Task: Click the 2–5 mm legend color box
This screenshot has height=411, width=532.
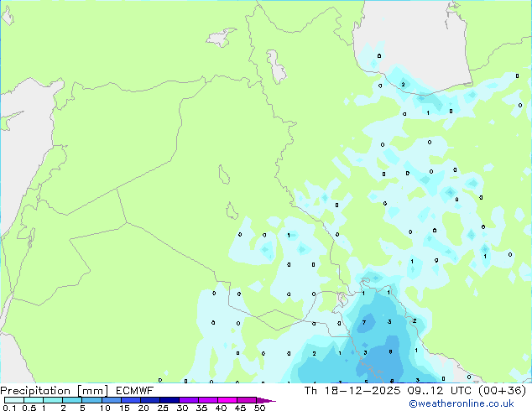Action: [72, 400]
